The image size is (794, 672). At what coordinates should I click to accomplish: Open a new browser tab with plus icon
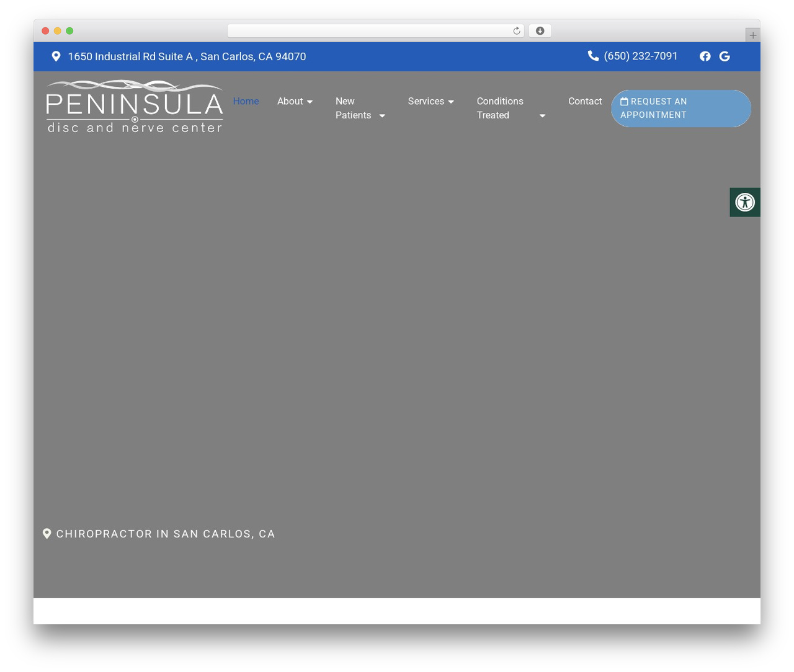coord(752,35)
